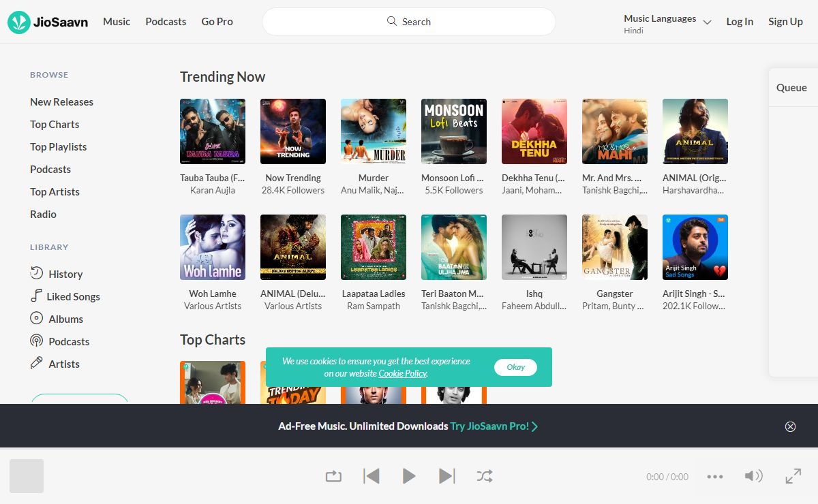Click the Laapataa Ladies title text
The height and width of the screenshot is (504, 818).
point(374,294)
